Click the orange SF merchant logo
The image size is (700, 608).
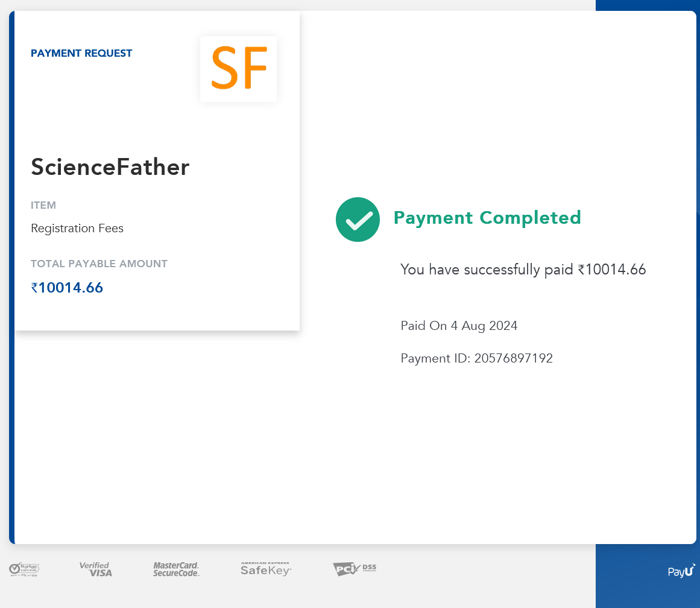tap(239, 69)
